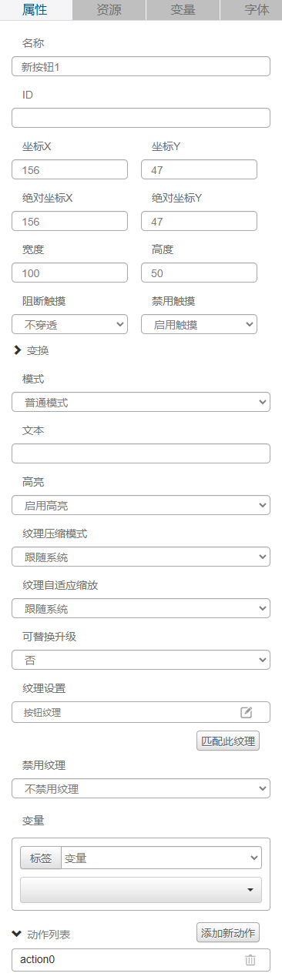This screenshot has width=282, height=980.
Task: Collapse the 动作列表 section
Action: pos(18,934)
